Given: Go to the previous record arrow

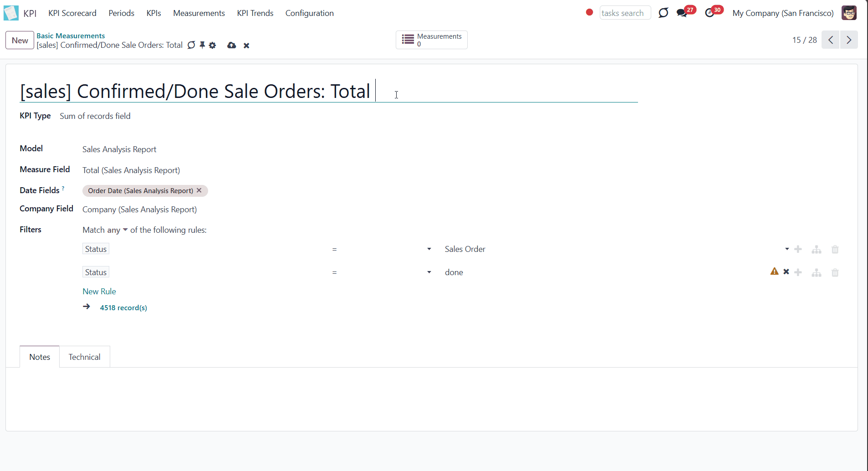Looking at the screenshot, I should coord(831,40).
